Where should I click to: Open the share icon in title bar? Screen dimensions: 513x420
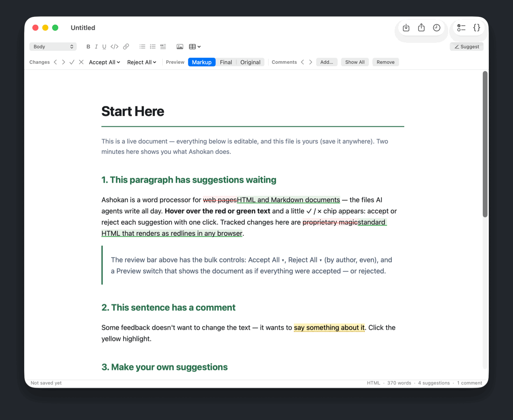tap(422, 28)
